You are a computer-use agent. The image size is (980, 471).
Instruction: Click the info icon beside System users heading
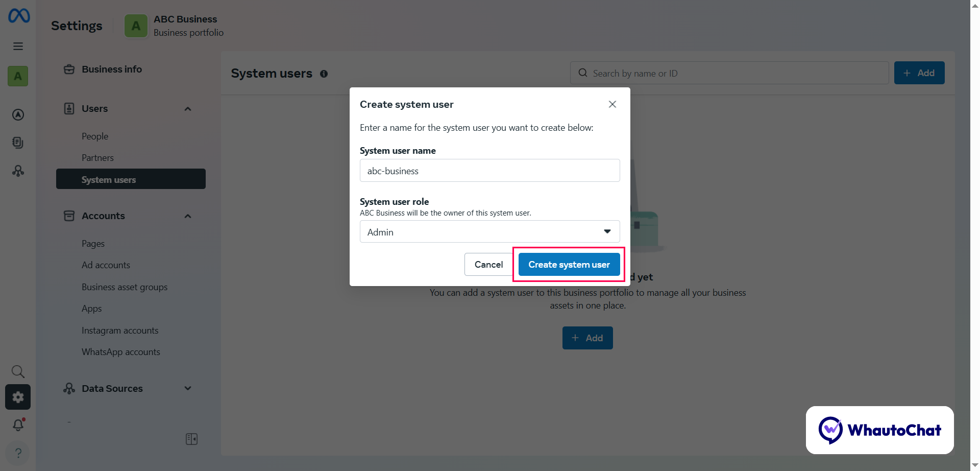[x=325, y=74]
